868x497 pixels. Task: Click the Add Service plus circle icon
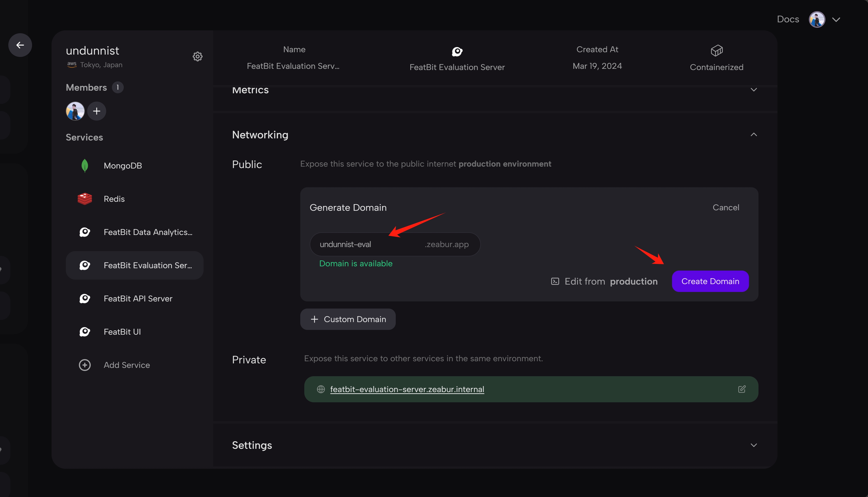pos(85,365)
